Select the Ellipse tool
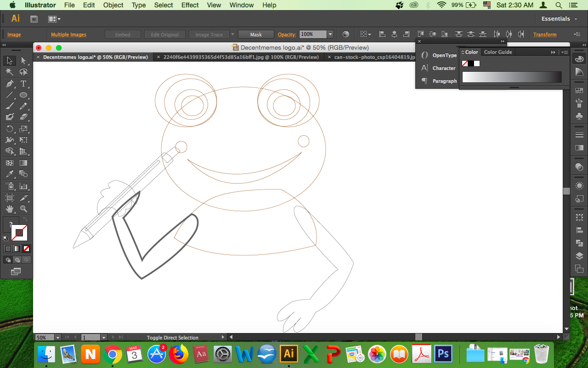This screenshot has width=588, height=368. [23, 95]
